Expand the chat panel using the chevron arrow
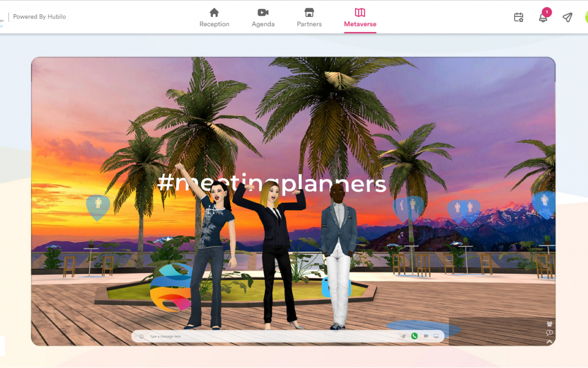Screen dimensions: 588x368 tap(549, 341)
